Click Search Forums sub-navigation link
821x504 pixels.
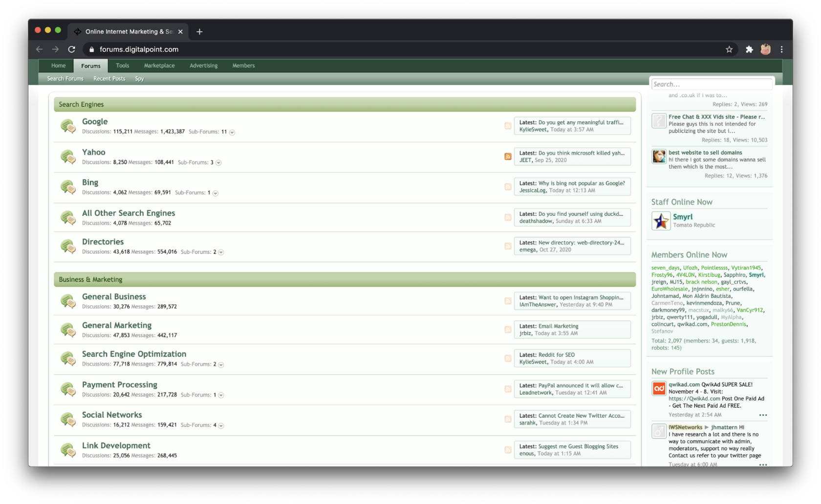pos(65,79)
